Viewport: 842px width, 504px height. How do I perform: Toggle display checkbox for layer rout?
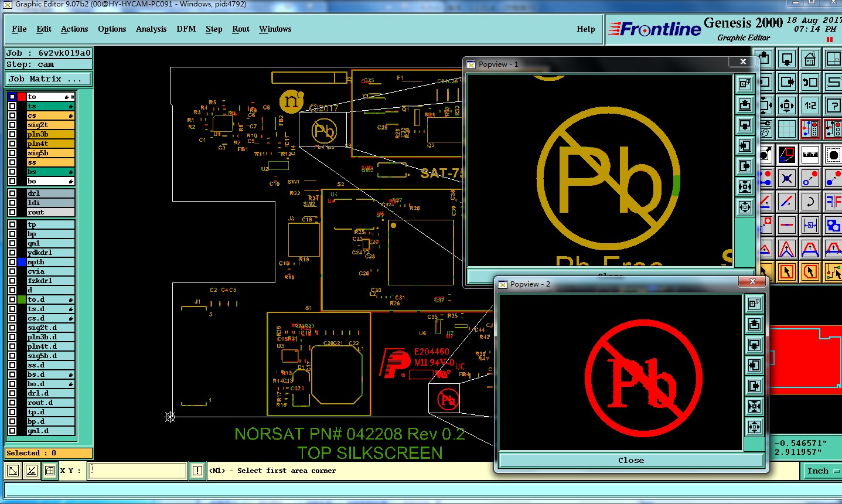[x=12, y=212]
